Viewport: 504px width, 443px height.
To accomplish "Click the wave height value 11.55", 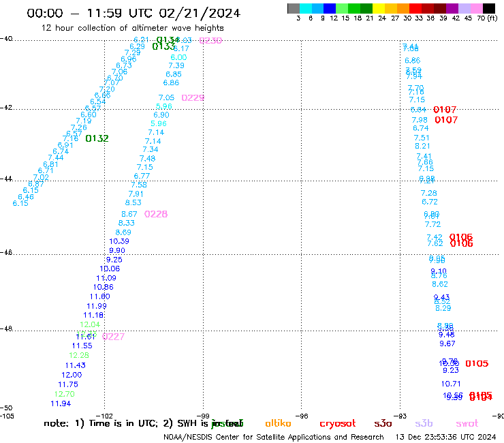I will [x=82, y=346].
